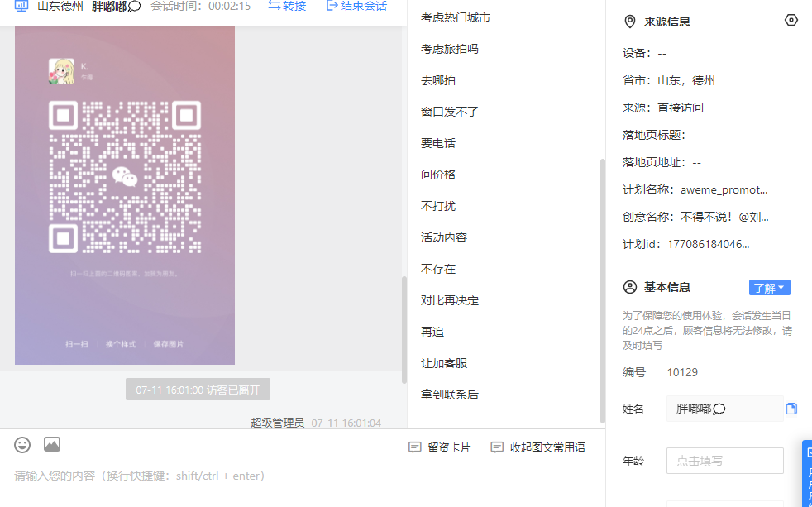Click the blue floating tab at right edge
The width and height of the screenshot is (812, 507).
(807, 474)
